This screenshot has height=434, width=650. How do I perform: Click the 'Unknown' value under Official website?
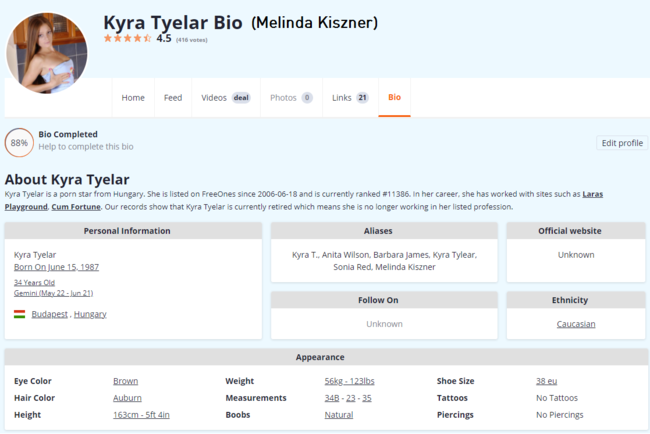point(576,255)
